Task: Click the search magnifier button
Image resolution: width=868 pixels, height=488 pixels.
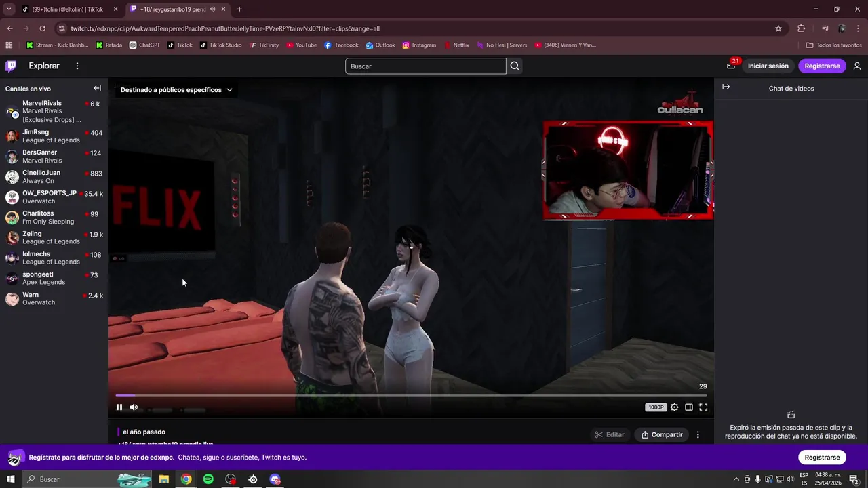Action: (x=515, y=66)
